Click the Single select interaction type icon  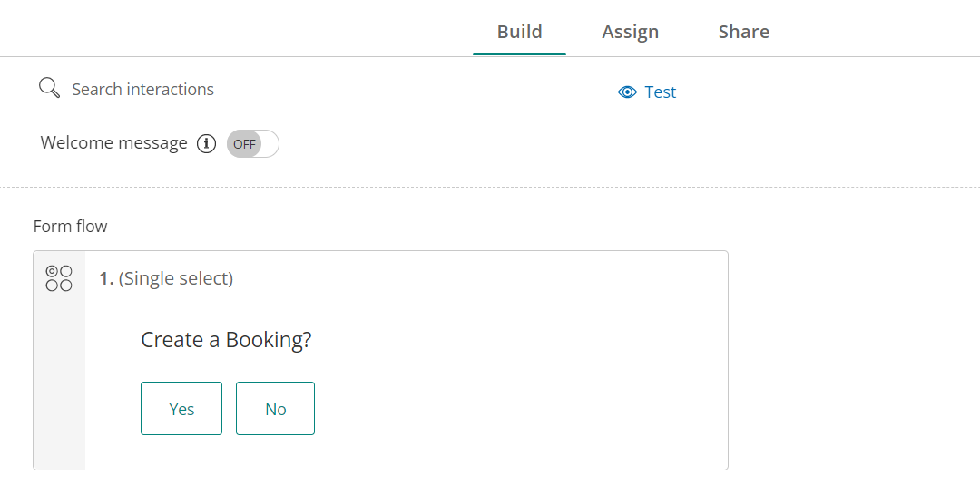pos(59,278)
